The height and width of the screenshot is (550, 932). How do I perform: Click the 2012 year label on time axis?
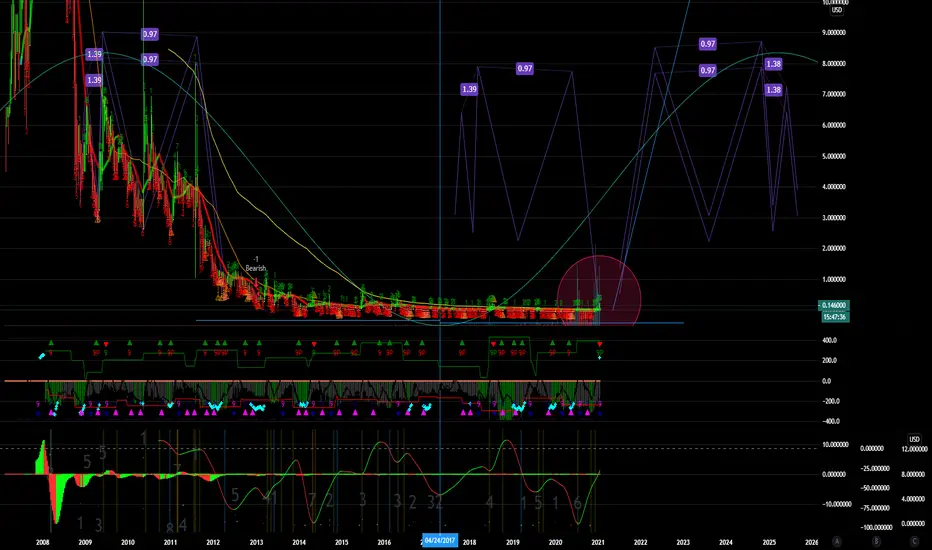tap(213, 542)
